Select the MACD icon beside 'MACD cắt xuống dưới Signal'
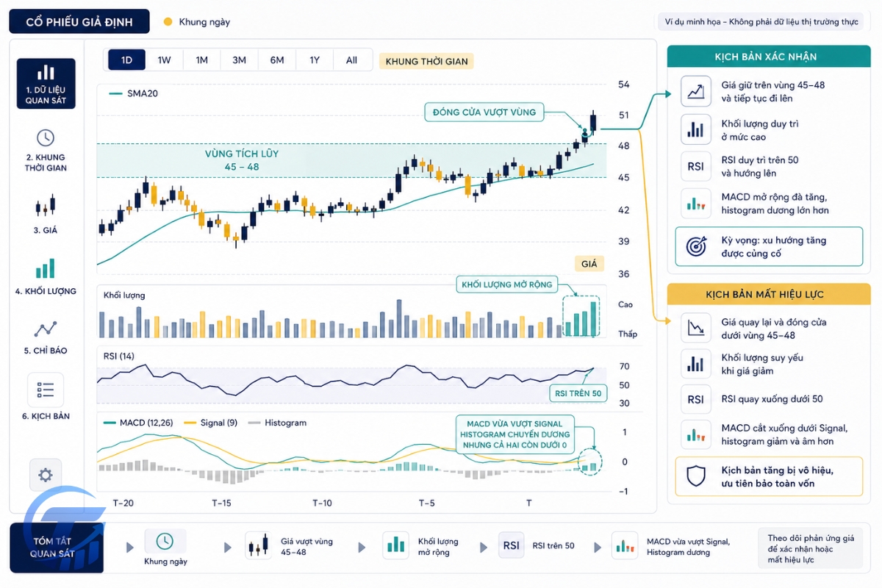 click(695, 434)
